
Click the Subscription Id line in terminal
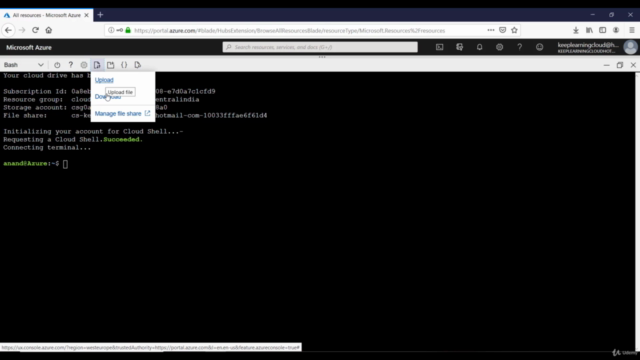(x=109, y=91)
